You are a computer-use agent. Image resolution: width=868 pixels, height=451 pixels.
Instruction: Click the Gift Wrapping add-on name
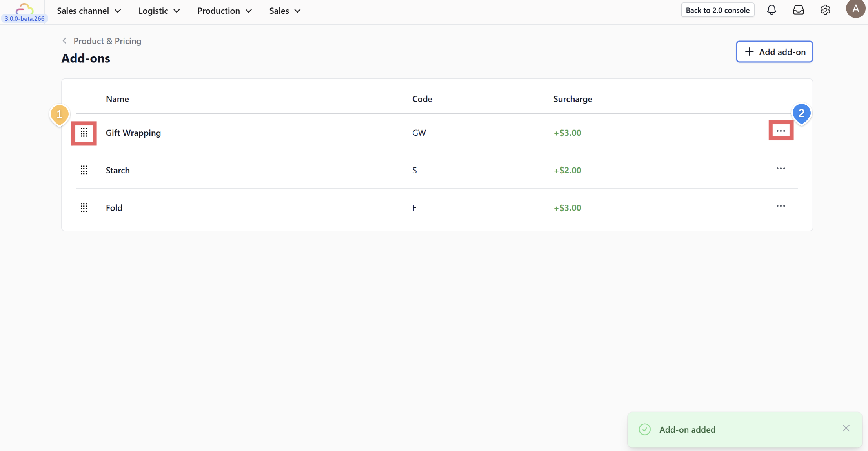click(x=133, y=133)
